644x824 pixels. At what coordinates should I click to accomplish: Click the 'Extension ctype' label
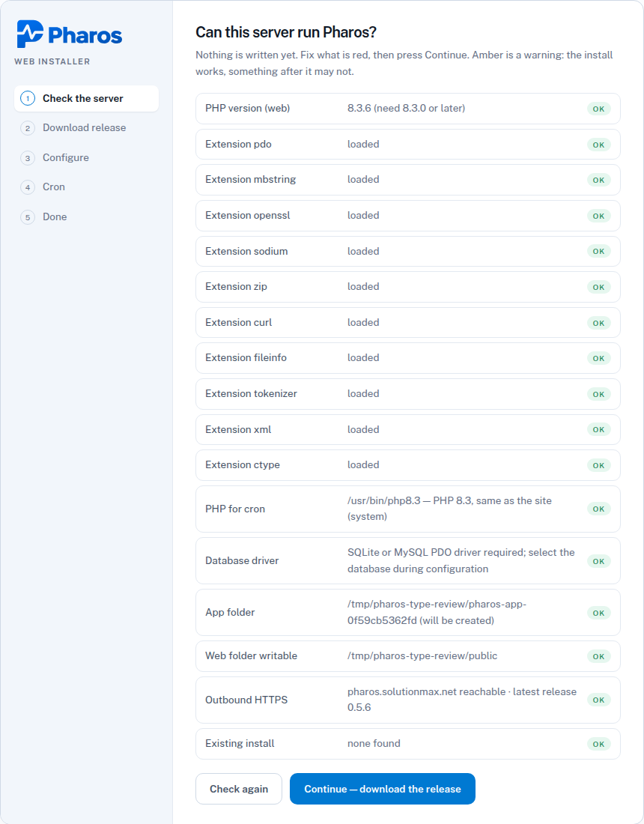point(243,464)
